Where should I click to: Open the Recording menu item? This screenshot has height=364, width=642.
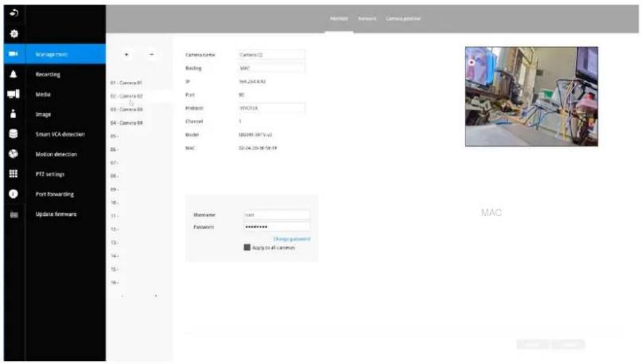click(x=48, y=75)
